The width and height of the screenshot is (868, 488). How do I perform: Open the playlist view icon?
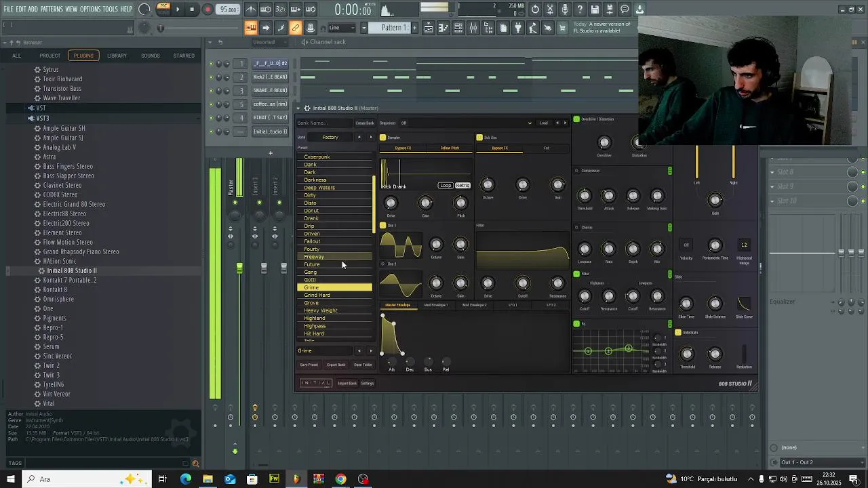429,28
